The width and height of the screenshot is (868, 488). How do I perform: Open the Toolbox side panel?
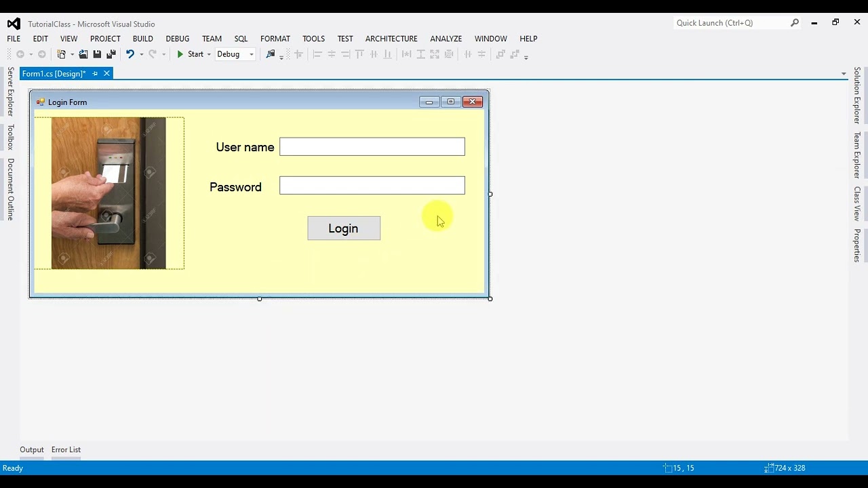(x=10, y=137)
